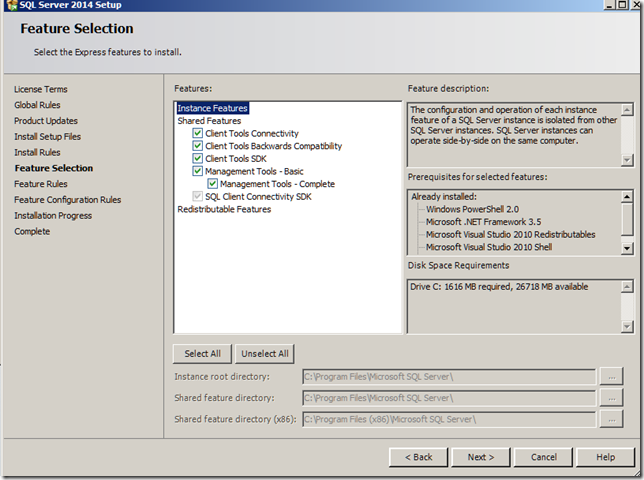The width and height of the screenshot is (644, 480).
Task: Uncheck Client Tools Connectivity
Action: click(198, 133)
